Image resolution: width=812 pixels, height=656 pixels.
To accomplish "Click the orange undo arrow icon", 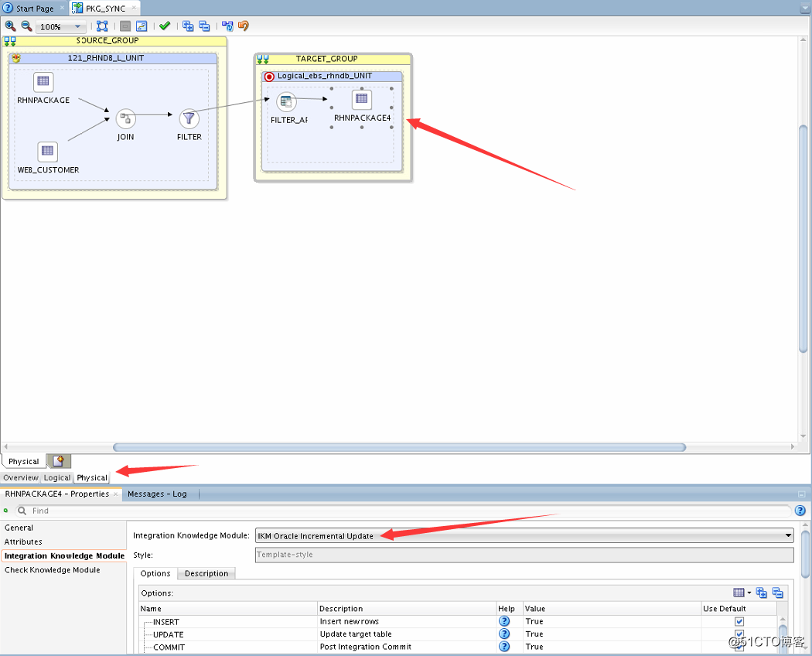I will (x=244, y=26).
